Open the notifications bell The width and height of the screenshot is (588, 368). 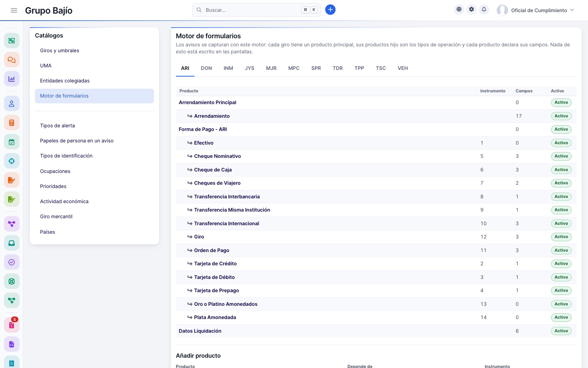[x=484, y=10]
